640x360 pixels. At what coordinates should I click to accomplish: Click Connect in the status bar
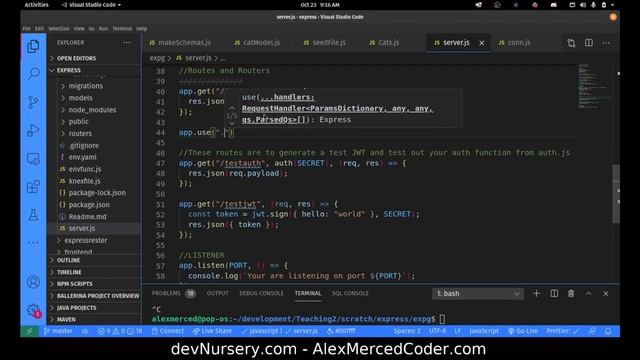coord(168,331)
